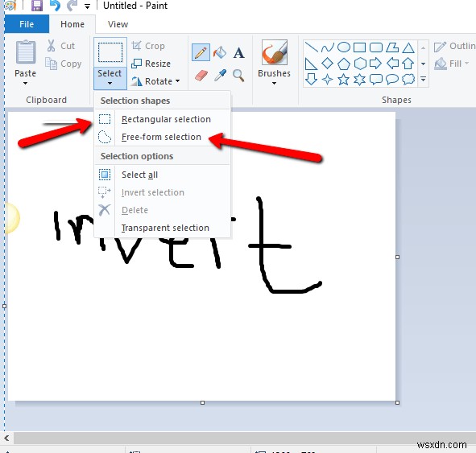
Task: Choose the Four-point star shape
Action: coord(328,80)
